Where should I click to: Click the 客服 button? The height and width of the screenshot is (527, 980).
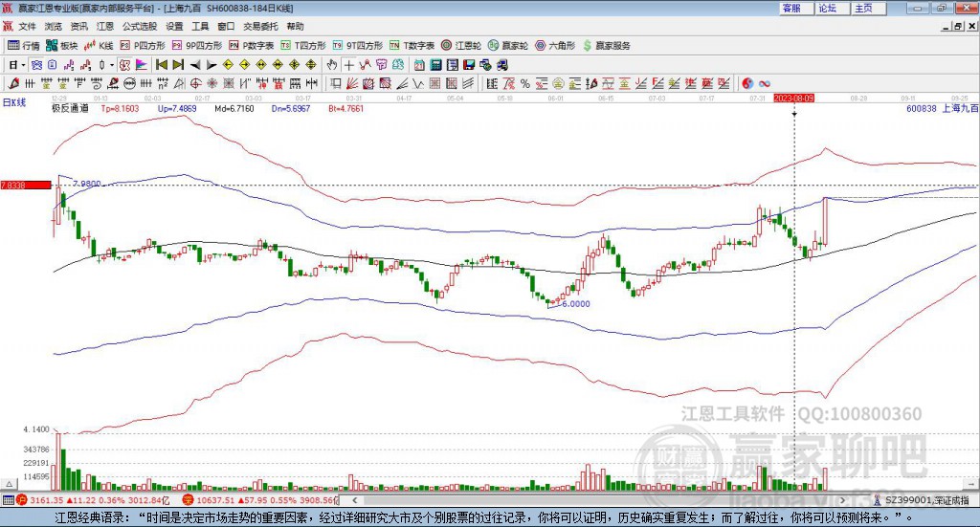tap(796, 8)
